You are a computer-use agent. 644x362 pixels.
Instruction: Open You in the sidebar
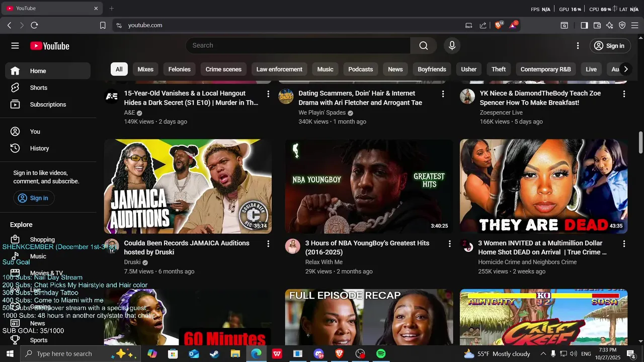pyautogui.click(x=48, y=132)
